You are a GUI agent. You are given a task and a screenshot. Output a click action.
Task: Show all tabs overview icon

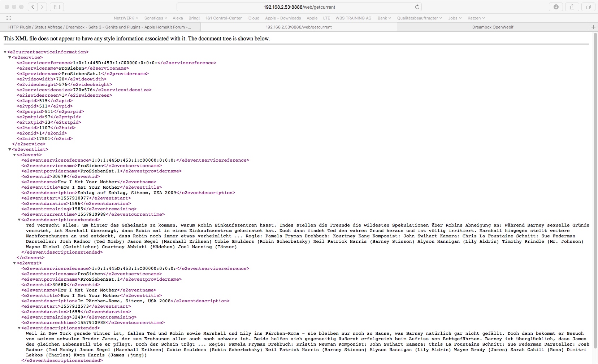(588, 7)
